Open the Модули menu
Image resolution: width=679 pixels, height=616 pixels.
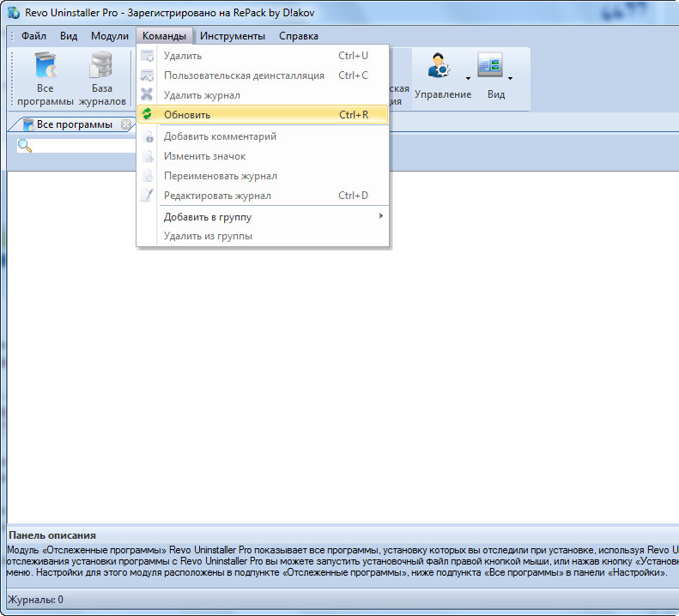110,36
